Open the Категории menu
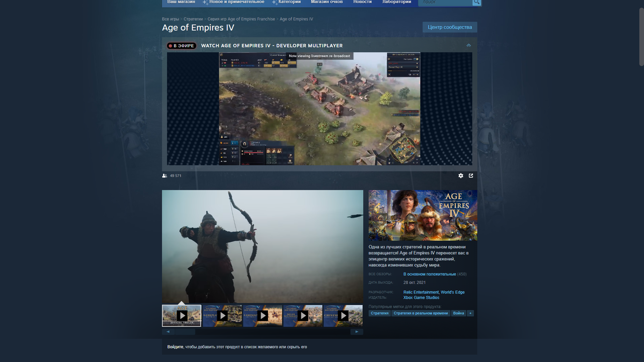 289,2
